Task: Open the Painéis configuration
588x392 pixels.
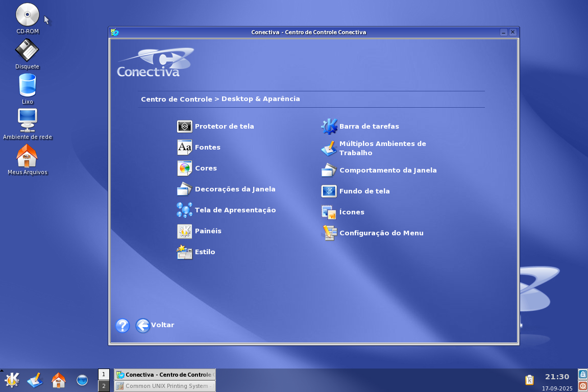Action: [x=208, y=231]
